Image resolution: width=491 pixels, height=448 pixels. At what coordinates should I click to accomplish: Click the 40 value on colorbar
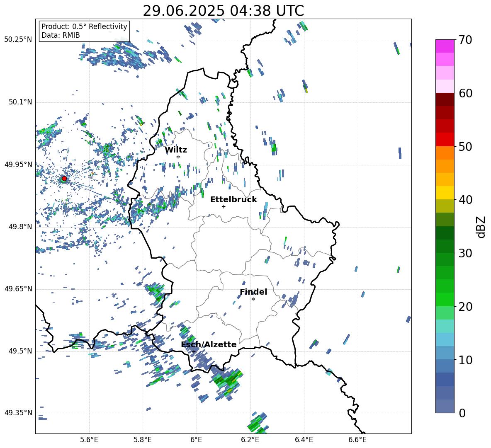465,200
